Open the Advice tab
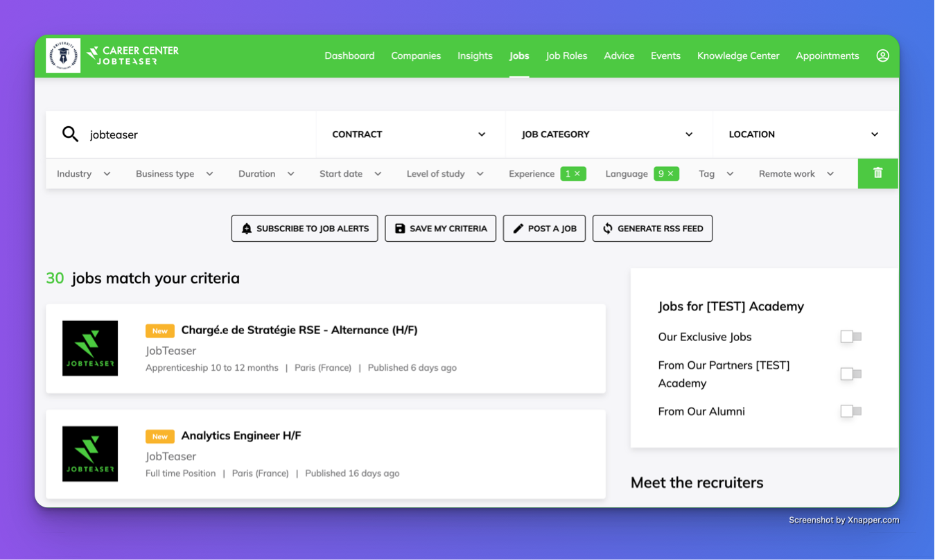935x560 pixels. [x=619, y=55]
